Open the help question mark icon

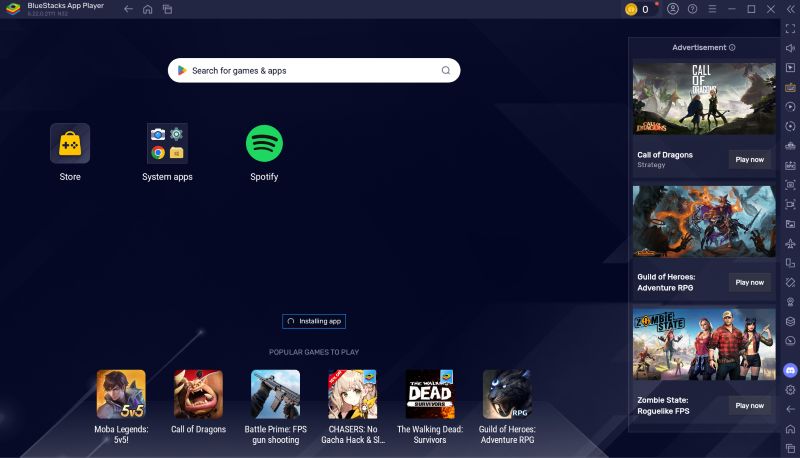click(x=692, y=9)
